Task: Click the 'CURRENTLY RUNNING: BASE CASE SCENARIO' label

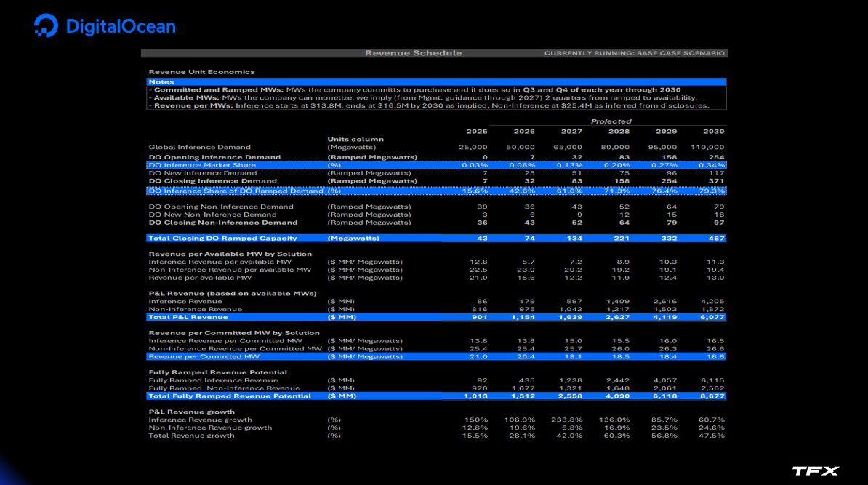Action: tap(635, 53)
